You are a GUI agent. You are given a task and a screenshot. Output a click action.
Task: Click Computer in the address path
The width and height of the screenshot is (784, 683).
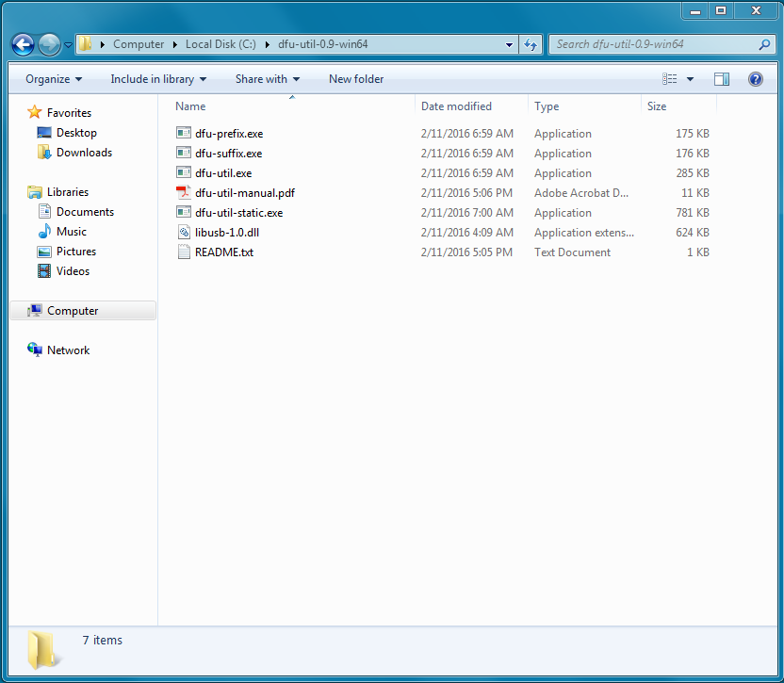pos(139,44)
